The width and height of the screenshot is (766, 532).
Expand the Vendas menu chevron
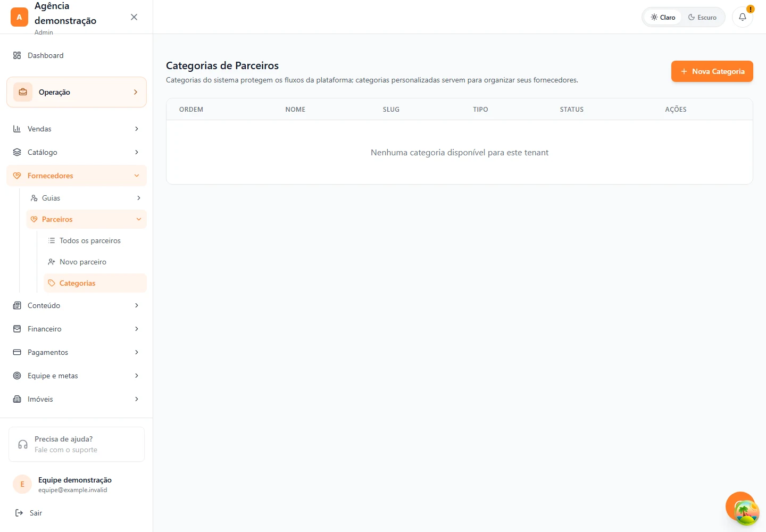point(137,129)
